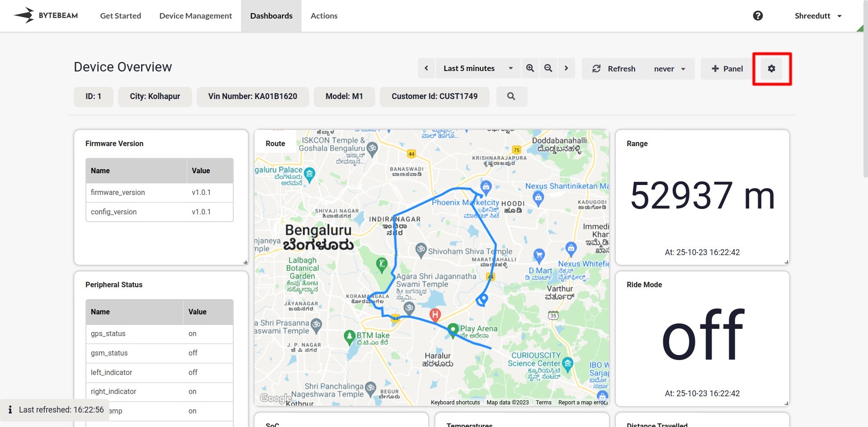
Task: Click the Bytebeam logo
Action: [46, 15]
